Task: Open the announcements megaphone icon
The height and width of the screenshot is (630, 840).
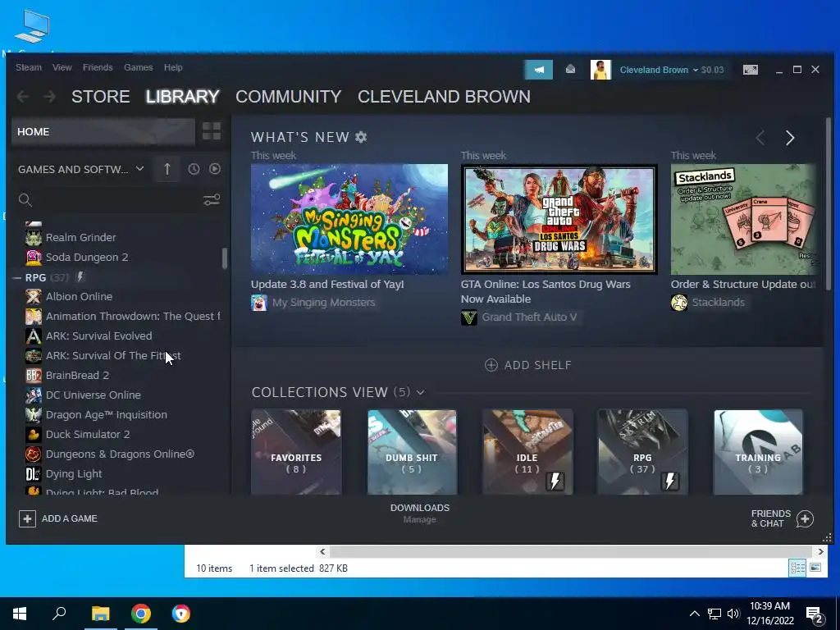Action: click(538, 70)
